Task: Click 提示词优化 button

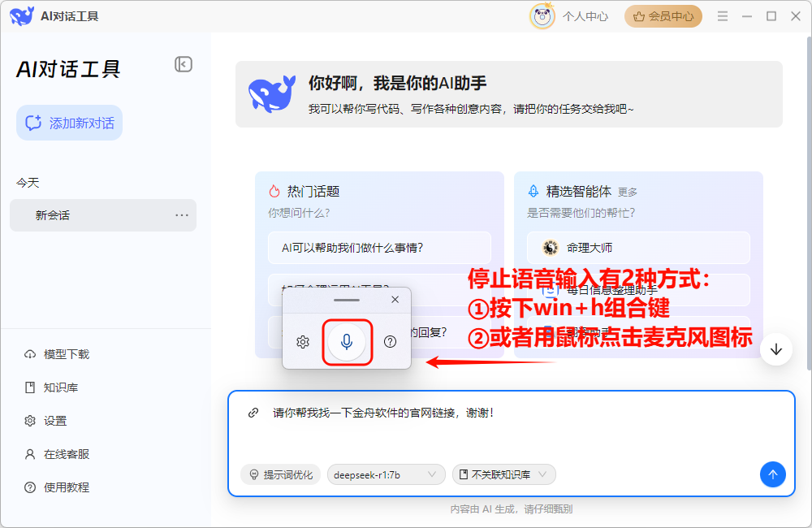Action: click(x=281, y=474)
